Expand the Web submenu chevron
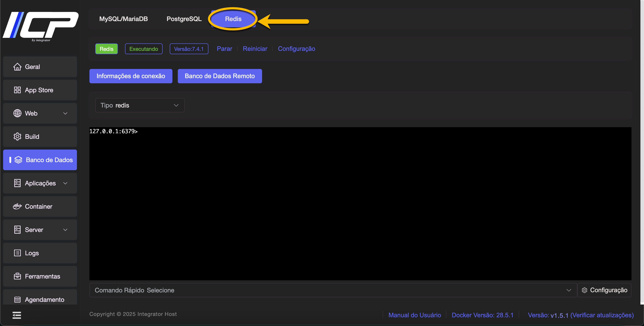Screen dimensions: 644x326 [65, 113]
